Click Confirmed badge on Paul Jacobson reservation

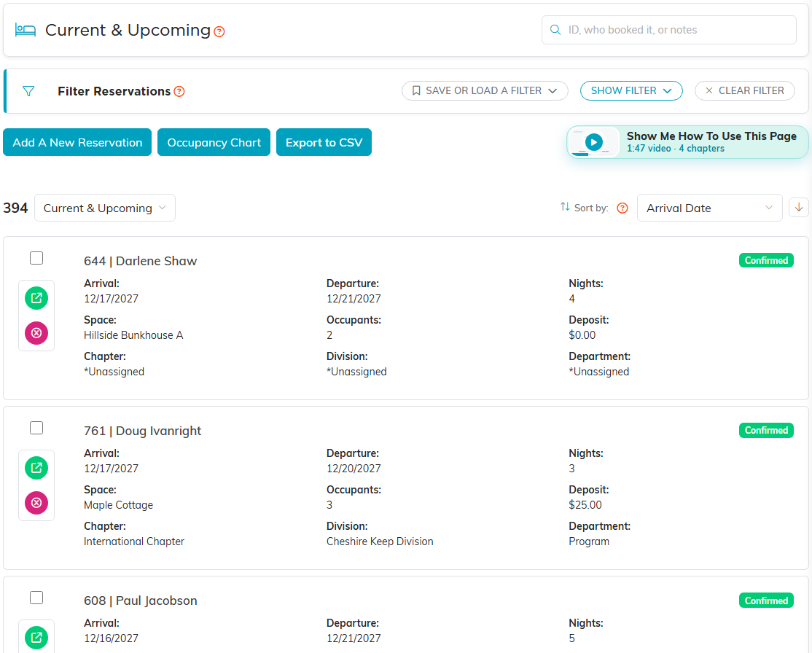tap(766, 601)
